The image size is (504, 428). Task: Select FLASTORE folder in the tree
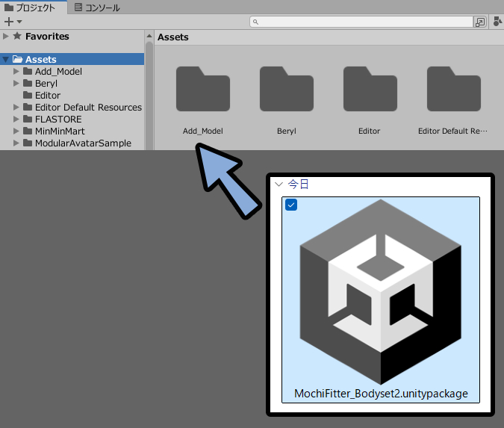click(58, 120)
